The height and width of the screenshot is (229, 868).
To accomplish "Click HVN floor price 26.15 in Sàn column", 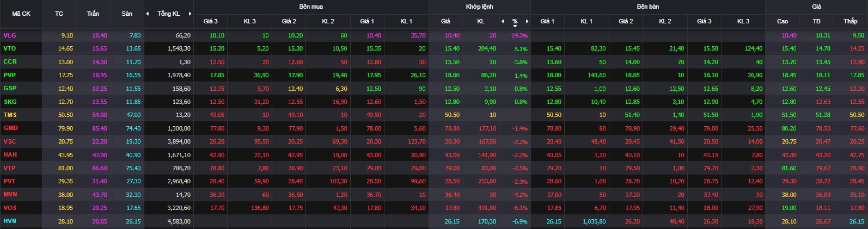I will [133, 221].
